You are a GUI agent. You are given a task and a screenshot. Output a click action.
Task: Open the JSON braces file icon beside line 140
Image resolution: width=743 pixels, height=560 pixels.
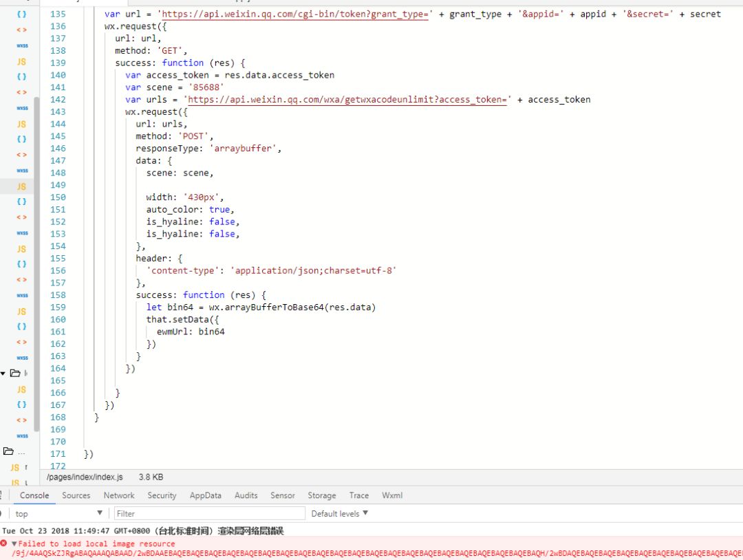[x=21, y=76]
